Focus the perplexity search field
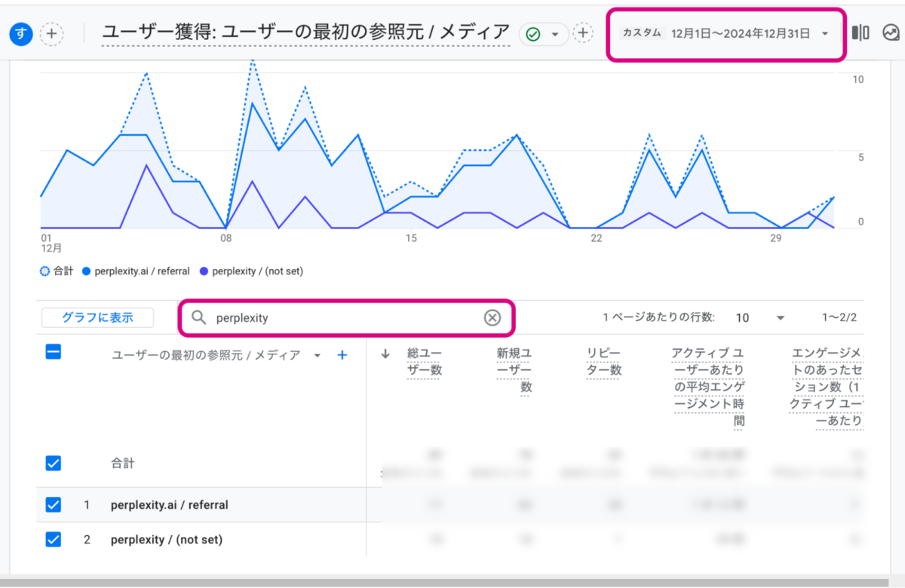This screenshot has height=588, width=905. pos(347,317)
